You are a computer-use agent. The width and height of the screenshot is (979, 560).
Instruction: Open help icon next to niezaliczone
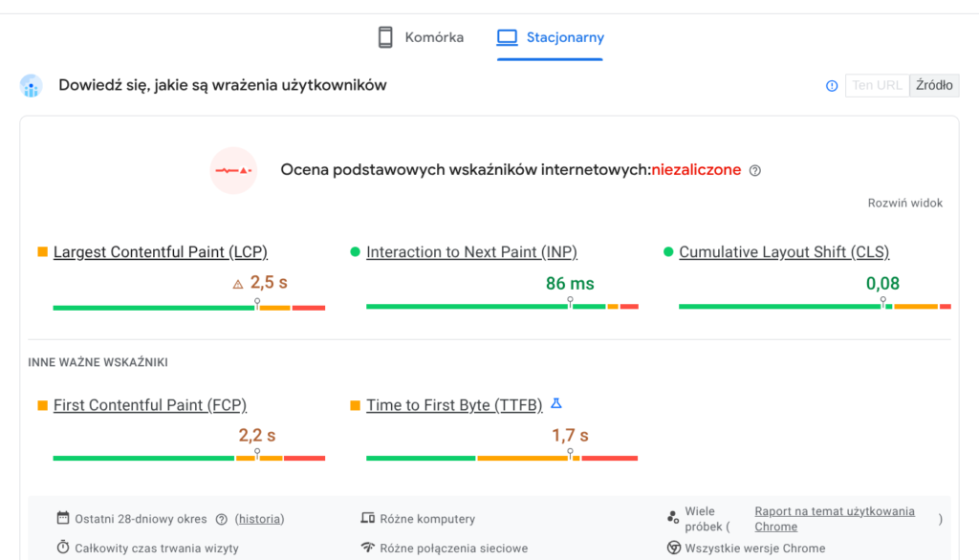point(755,170)
